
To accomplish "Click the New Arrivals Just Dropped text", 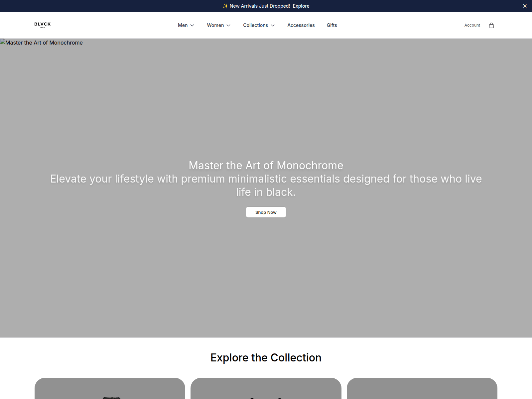I will pos(260,6).
